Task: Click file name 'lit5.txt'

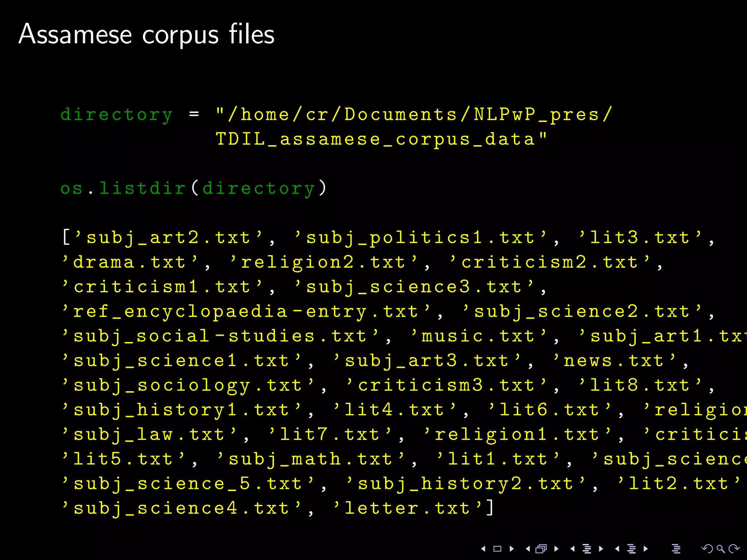Action: pos(123,459)
